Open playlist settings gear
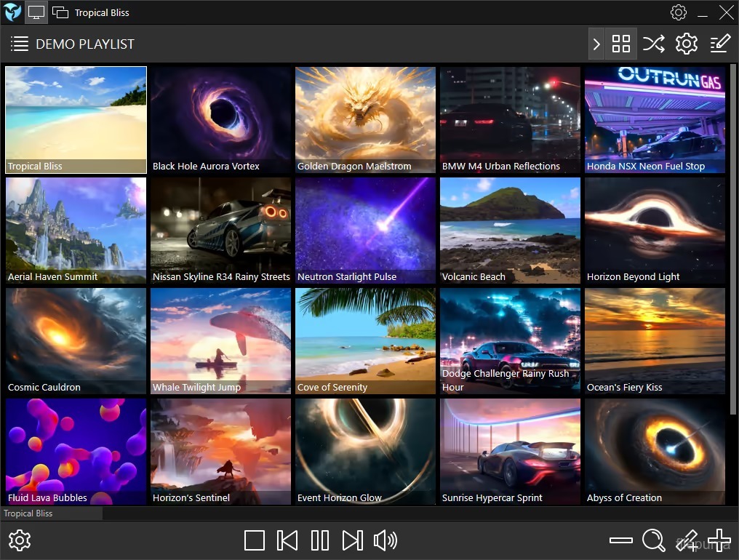Image resolution: width=739 pixels, height=560 pixels. pos(686,44)
